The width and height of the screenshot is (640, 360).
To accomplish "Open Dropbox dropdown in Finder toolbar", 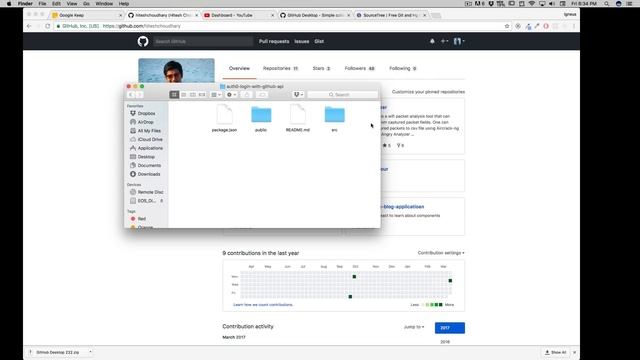I will (298, 95).
